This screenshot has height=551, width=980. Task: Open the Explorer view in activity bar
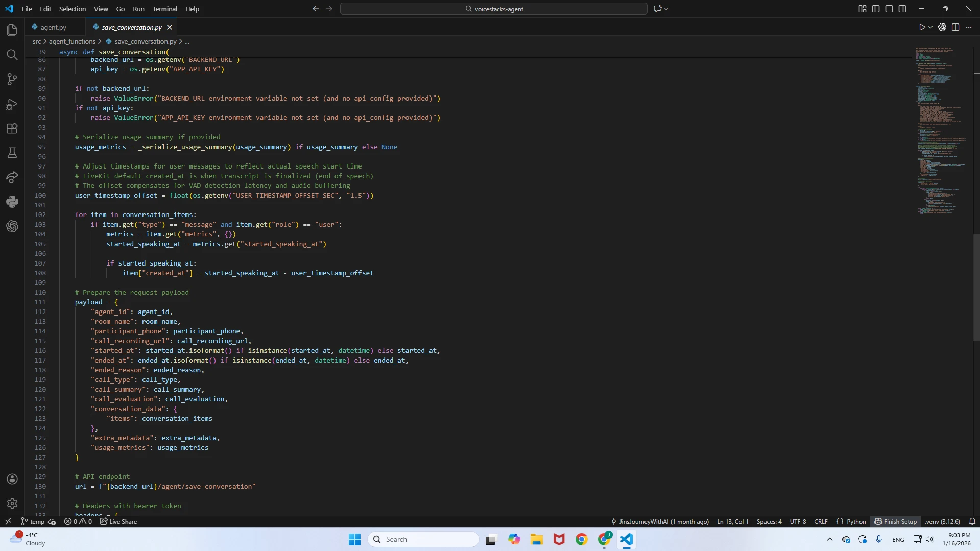pyautogui.click(x=12, y=30)
